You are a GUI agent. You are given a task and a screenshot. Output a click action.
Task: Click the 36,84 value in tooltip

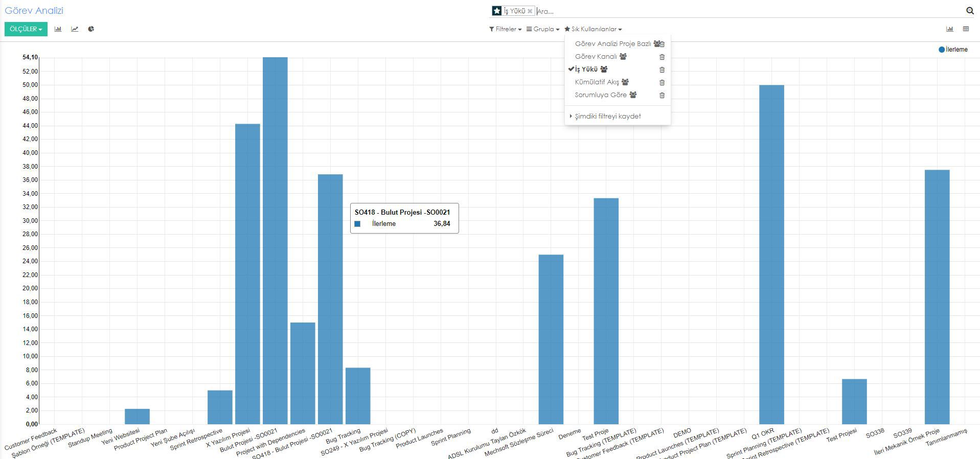point(442,223)
